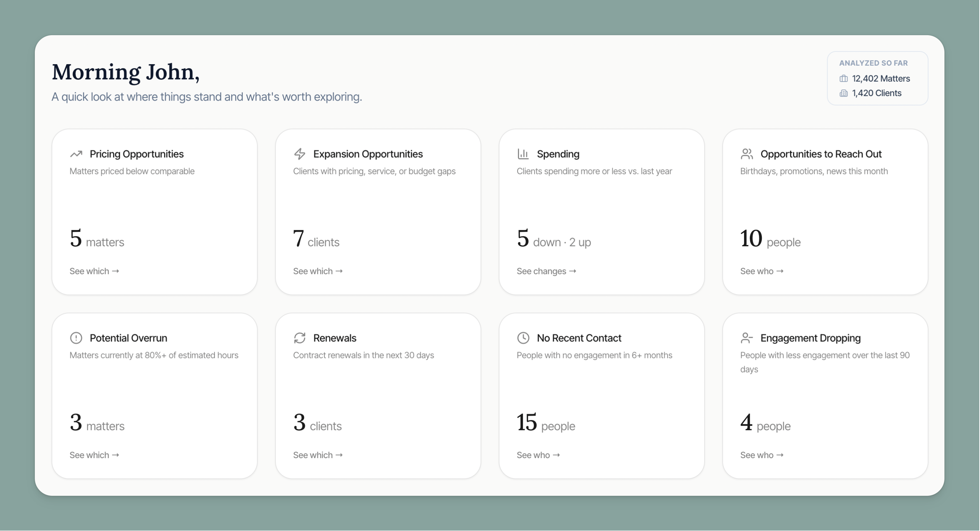This screenshot has height=531, width=980.
Task: Open 'See which' on the Renewals card
Action: (318, 455)
